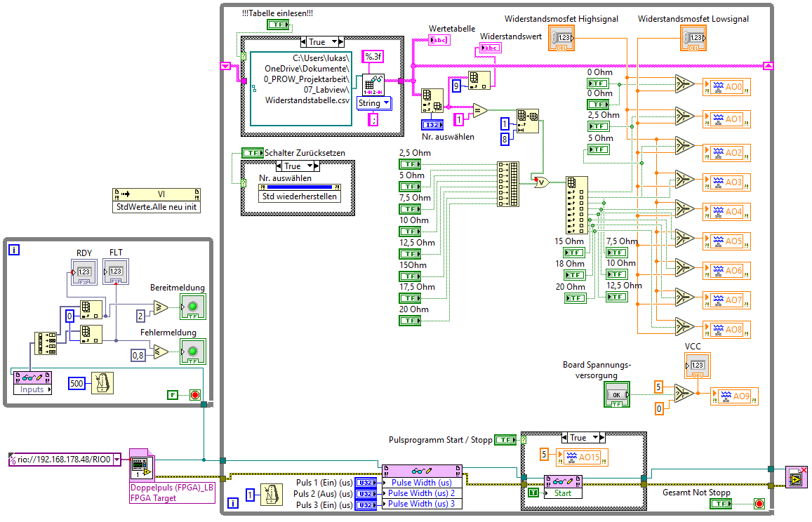Select the Start invoke method row
Image resolution: width=812 pixels, height=522 pixels.
tap(564, 493)
